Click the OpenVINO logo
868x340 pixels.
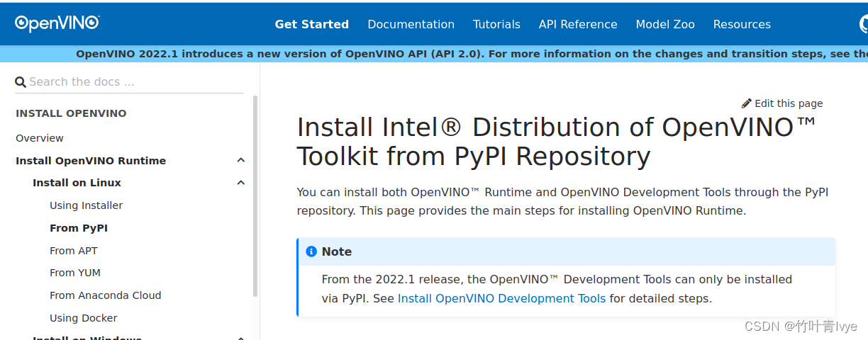tap(57, 23)
